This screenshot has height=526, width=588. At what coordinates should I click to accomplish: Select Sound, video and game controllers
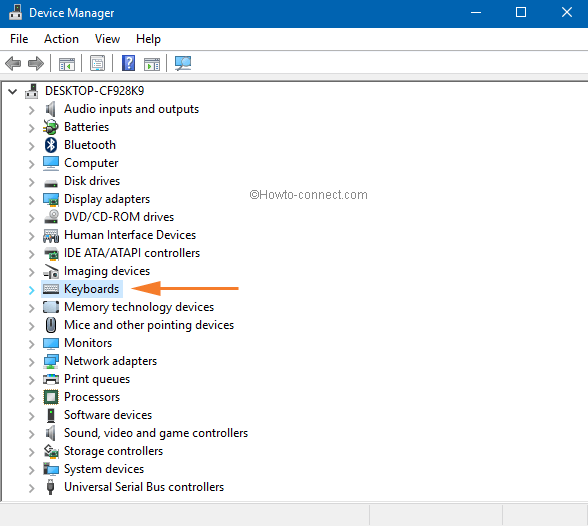pyautogui.click(x=156, y=433)
